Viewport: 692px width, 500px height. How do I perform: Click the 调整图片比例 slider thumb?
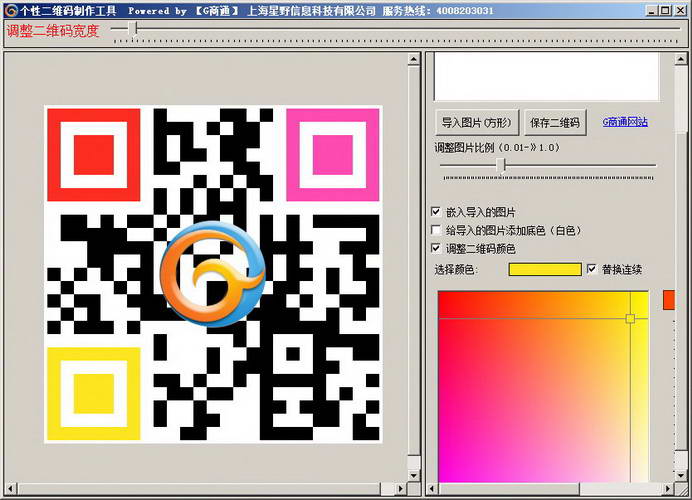pyautogui.click(x=500, y=165)
